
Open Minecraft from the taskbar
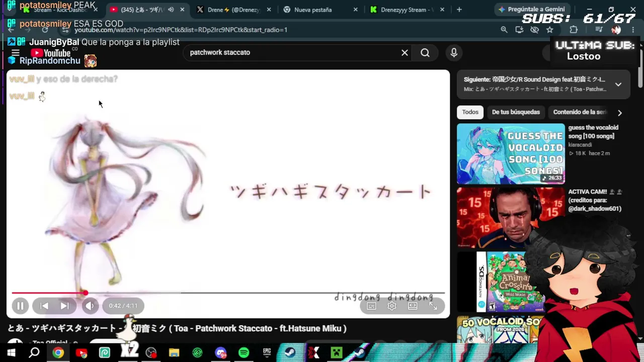click(336, 352)
